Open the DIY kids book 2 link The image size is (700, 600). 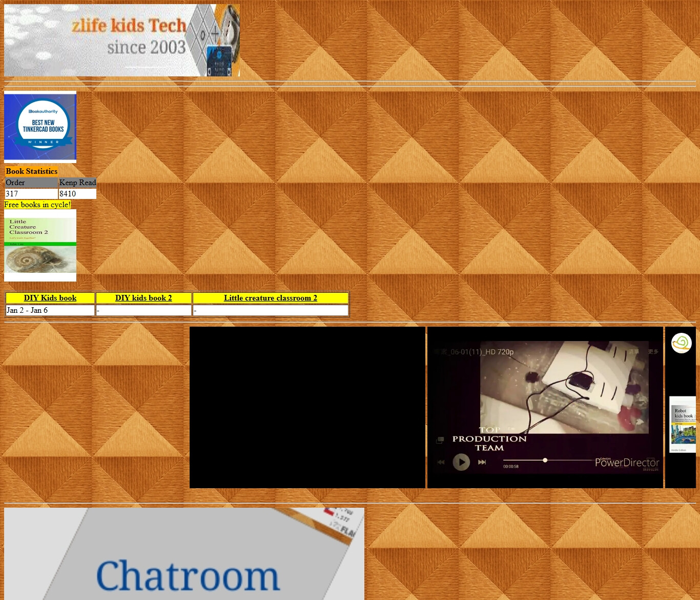pos(143,298)
